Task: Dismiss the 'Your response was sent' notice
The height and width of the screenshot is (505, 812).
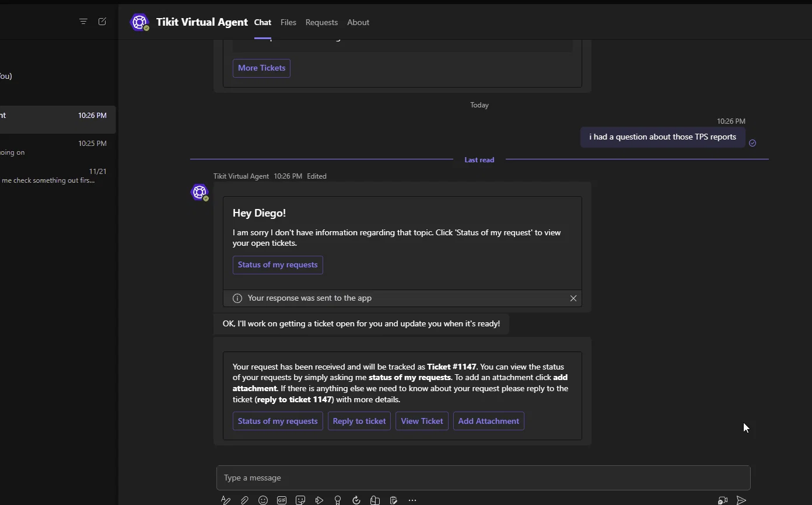Action: point(573,298)
